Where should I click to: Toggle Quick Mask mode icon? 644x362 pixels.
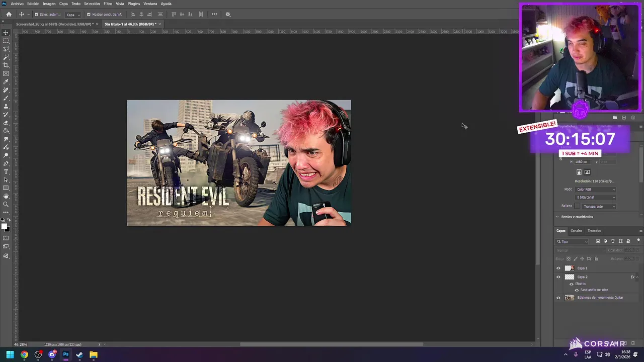[6, 238]
